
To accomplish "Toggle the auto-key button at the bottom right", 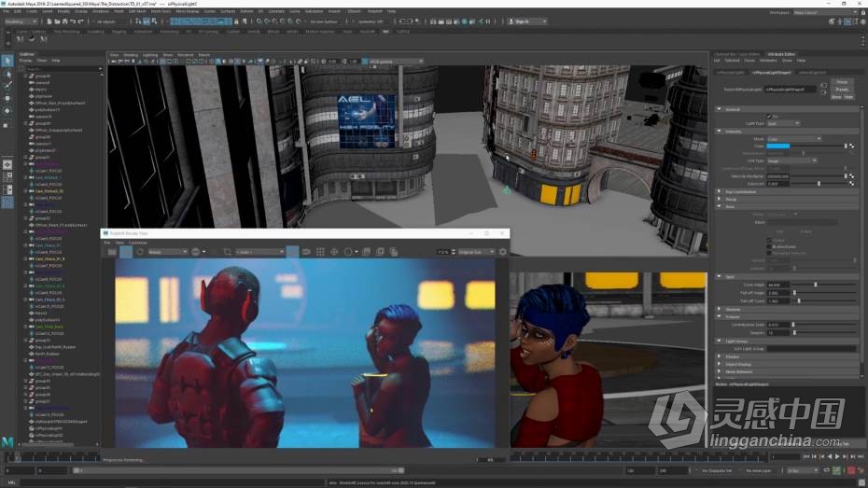I will pyautogui.click(x=851, y=470).
